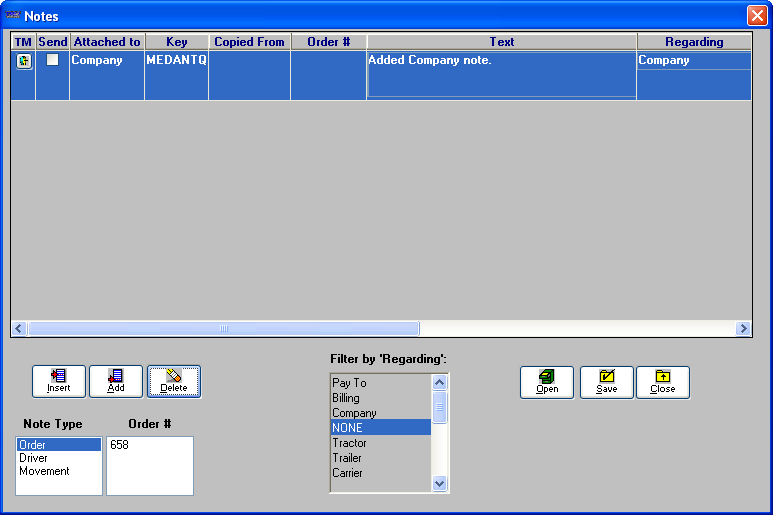Click the Close button with the folder icon
Screen dimensions: 773x515
click(663, 382)
